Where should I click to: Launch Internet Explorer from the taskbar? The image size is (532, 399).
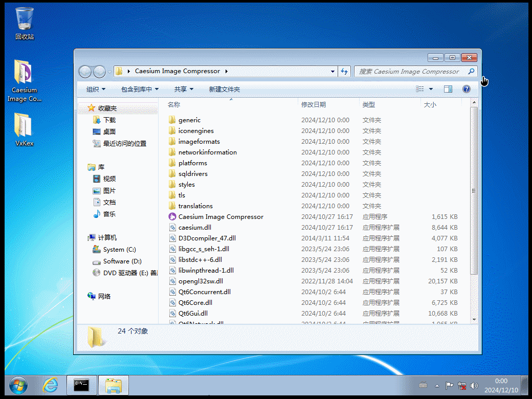click(51, 385)
